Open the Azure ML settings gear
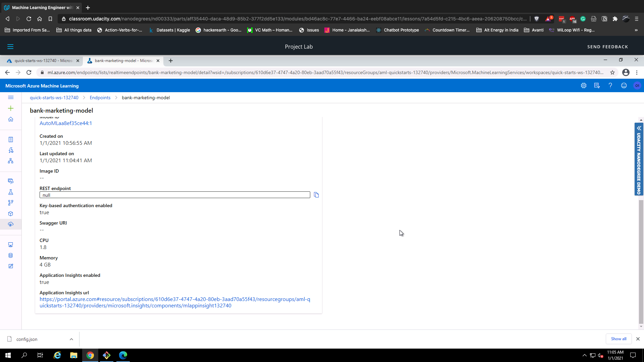The height and width of the screenshot is (362, 644). pyautogui.click(x=584, y=86)
